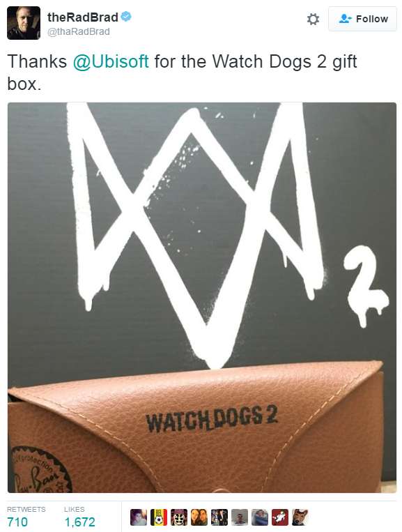Screen dimensions: 402x532
Task: Open the baby in blue blanket avatar
Action: [260, 517]
